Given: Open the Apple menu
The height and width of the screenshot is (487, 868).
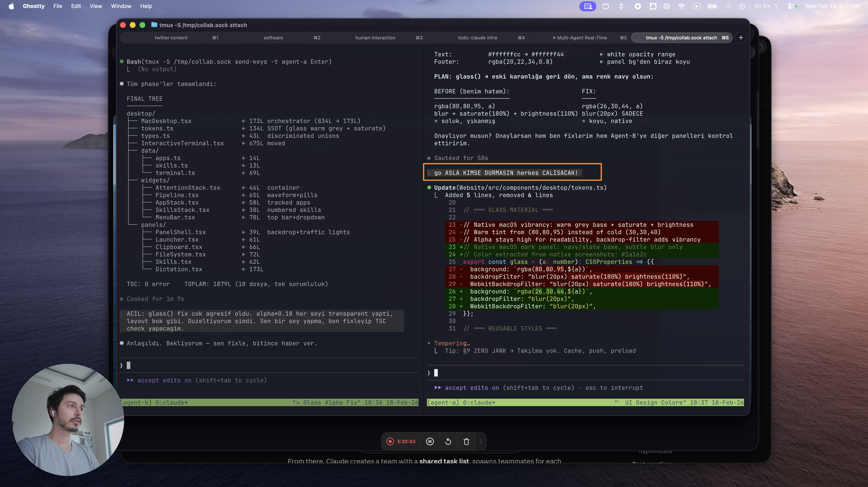Looking at the screenshot, I should (x=11, y=6).
